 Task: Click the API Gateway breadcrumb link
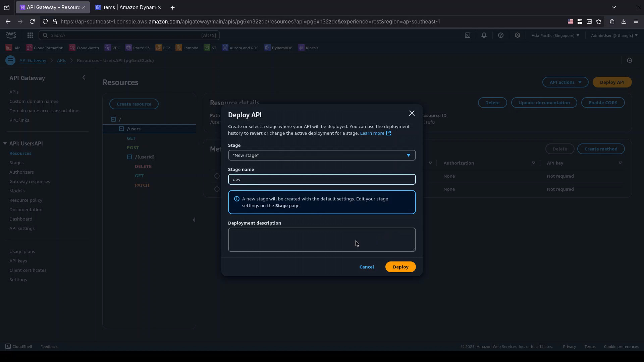[x=33, y=60]
